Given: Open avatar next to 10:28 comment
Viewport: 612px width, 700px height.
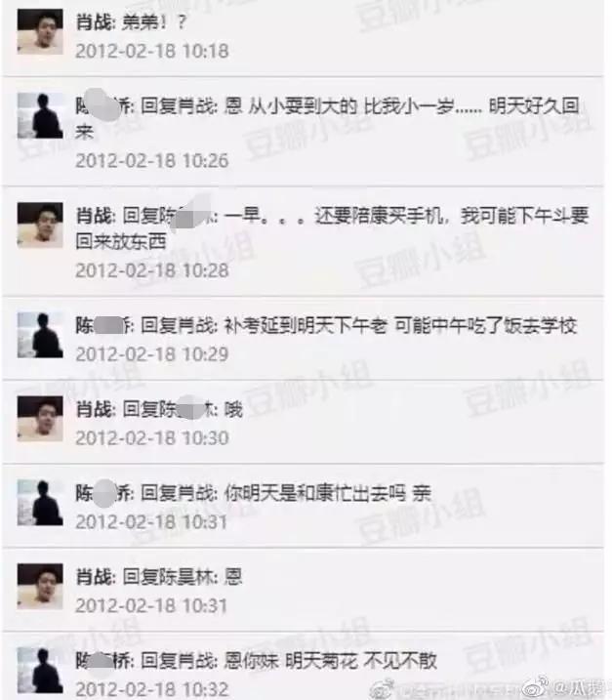Looking at the screenshot, I should (40, 225).
